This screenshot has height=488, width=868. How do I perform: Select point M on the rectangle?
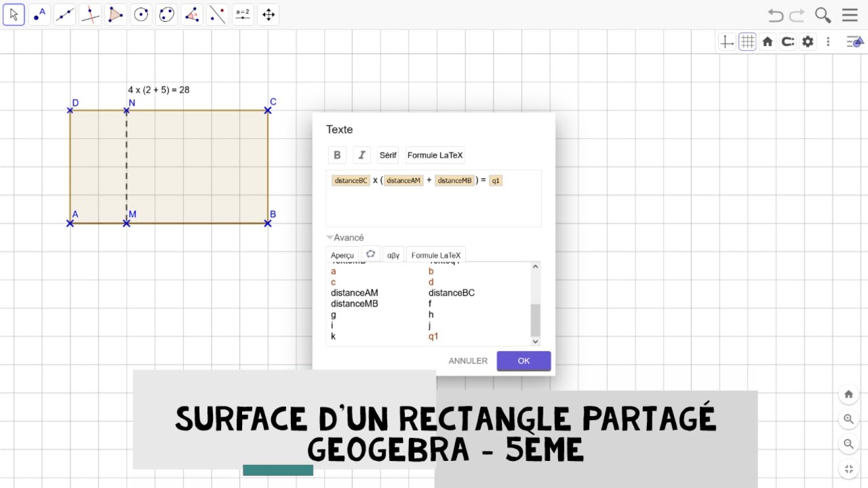(x=127, y=222)
